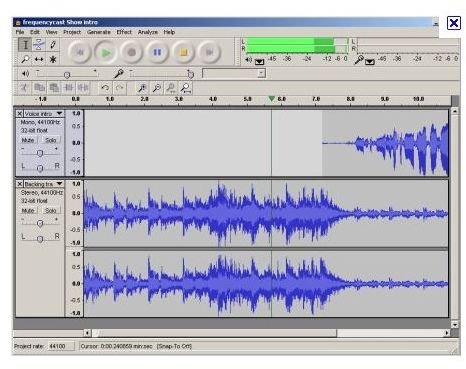The image size is (466, 369).
Task: Click the Project rate 44100 field
Action: pyautogui.click(x=61, y=346)
